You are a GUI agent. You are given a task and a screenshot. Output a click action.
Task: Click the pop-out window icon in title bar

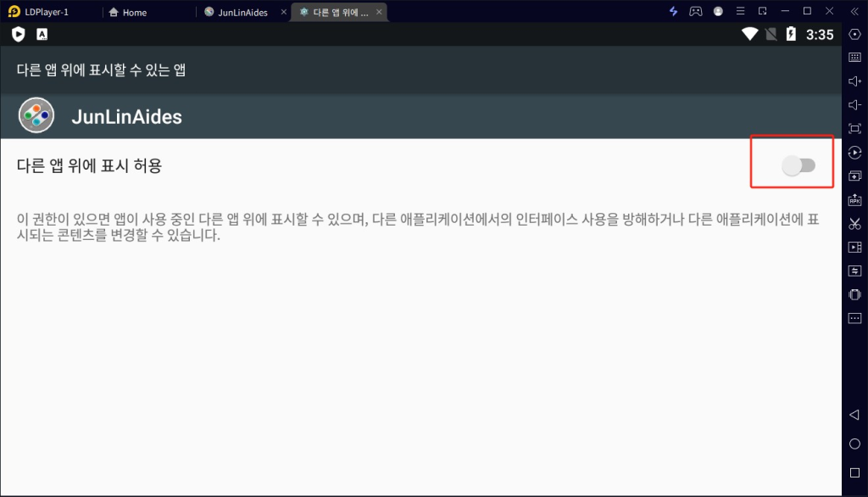[762, 11]
